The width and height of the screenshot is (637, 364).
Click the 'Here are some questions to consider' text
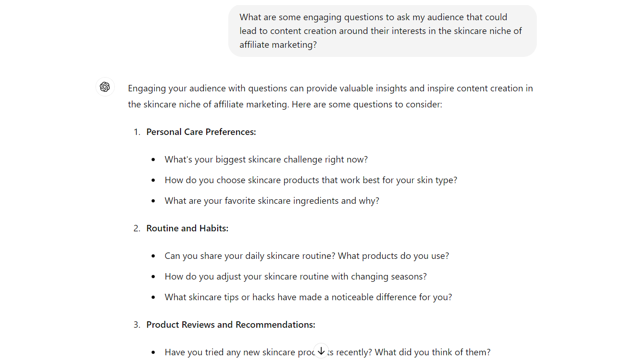(x=367, y=105)
